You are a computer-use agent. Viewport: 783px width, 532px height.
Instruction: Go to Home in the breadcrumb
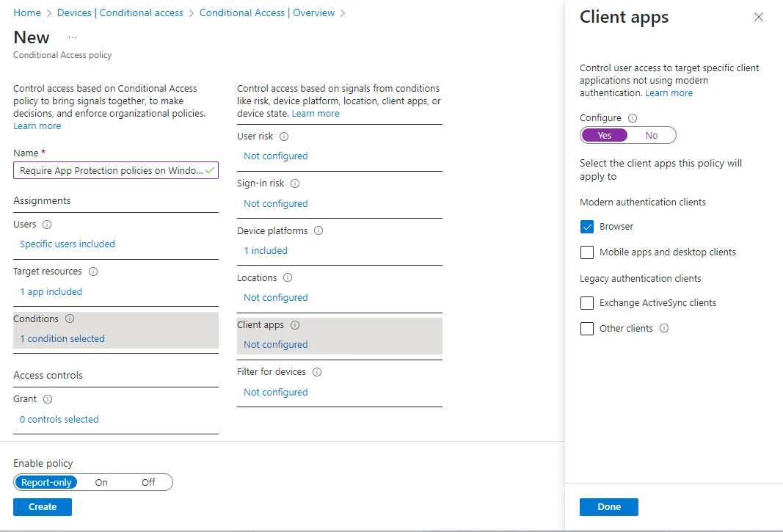27,13
